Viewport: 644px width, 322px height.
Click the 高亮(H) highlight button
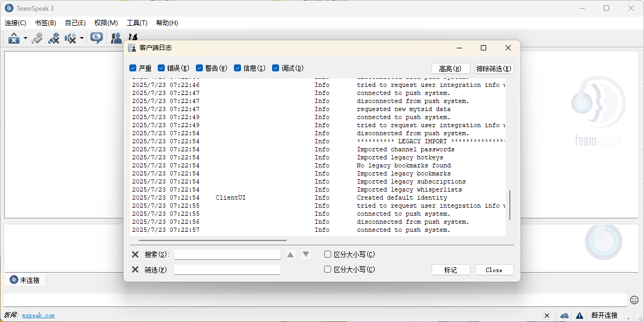click(451, 69)
